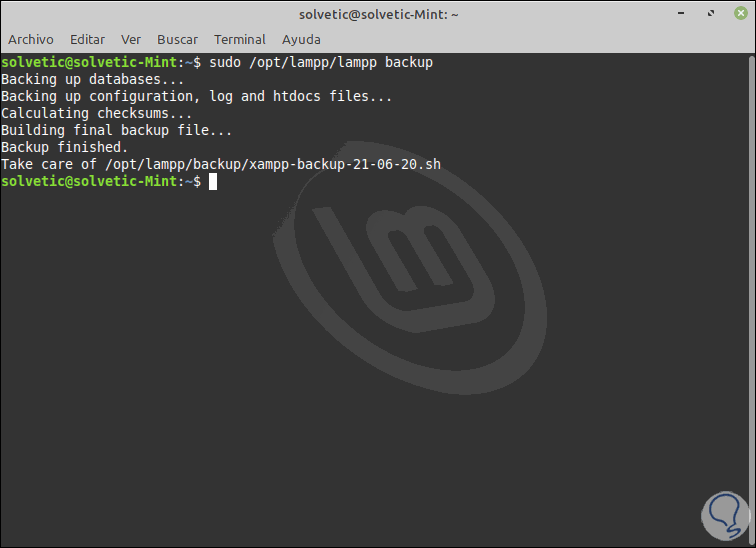This screenshot has width=756, height=548.
Task: Open the Ayuda menu
Action: 301,40
